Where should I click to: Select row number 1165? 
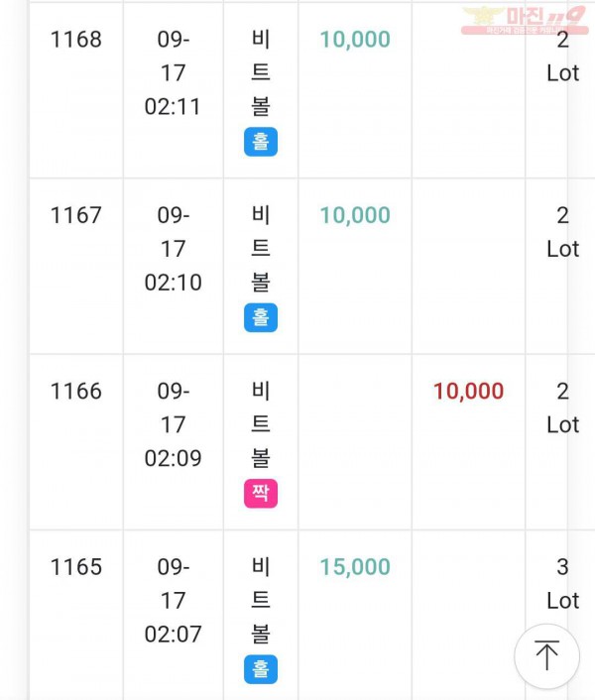click(76, 567)
